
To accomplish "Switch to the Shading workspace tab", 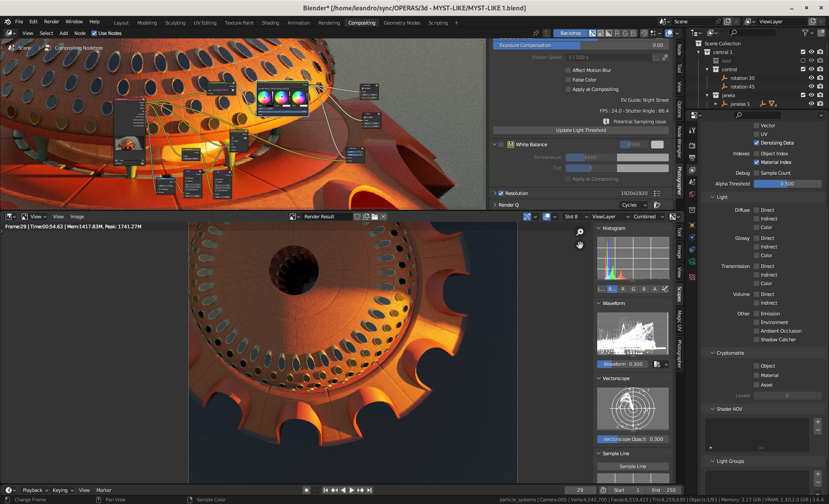I will click(x=270, y=23).
